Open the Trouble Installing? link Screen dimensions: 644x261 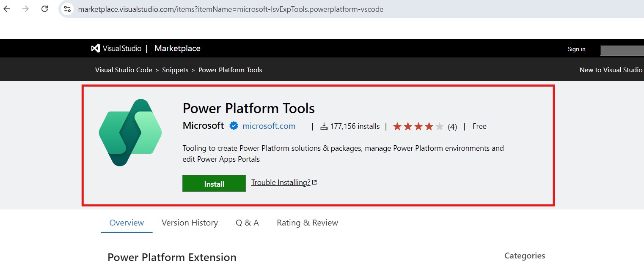coord(281,182)
